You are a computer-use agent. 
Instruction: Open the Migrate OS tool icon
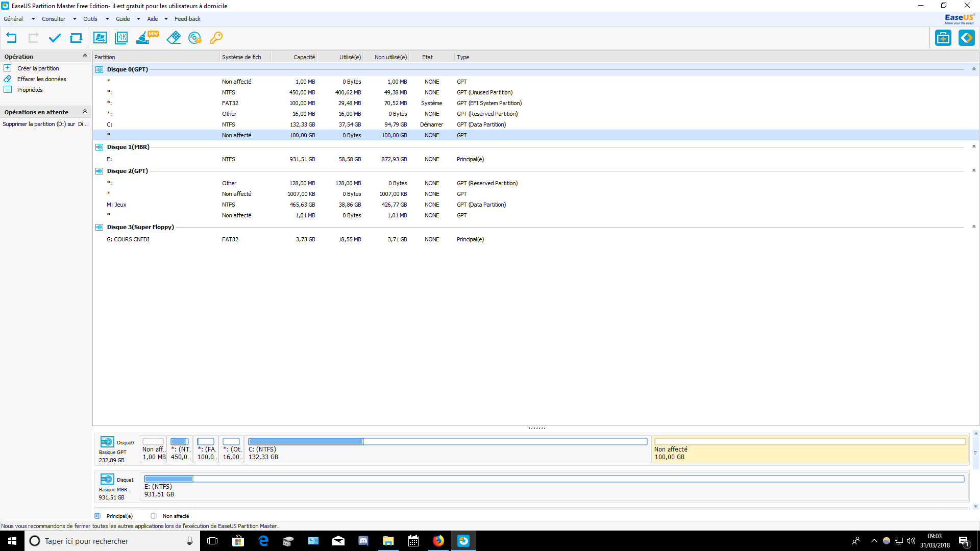pos(100,38)
